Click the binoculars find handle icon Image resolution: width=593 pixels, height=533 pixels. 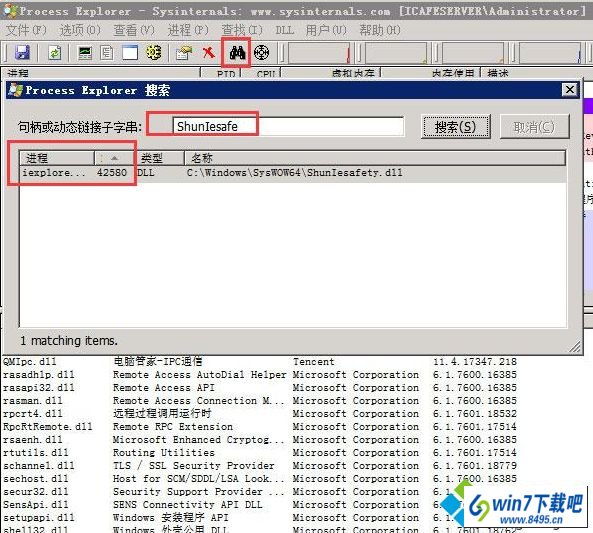(237, 53)
